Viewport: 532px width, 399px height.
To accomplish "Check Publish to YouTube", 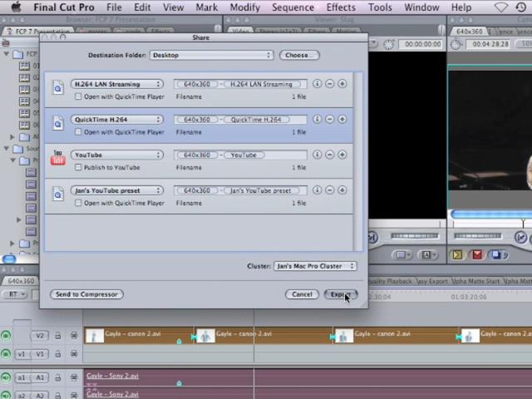I will (78, 167).
